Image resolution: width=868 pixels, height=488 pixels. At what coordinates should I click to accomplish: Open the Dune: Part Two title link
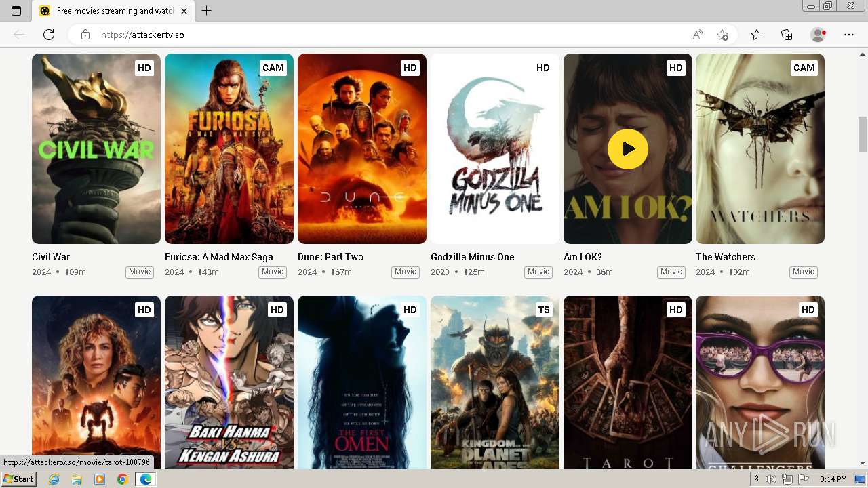(330, 257)
